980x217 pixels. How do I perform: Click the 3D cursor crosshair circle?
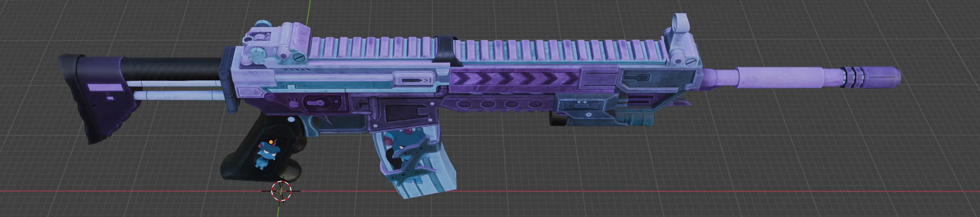pyautogui.click(x=281, y=191)
